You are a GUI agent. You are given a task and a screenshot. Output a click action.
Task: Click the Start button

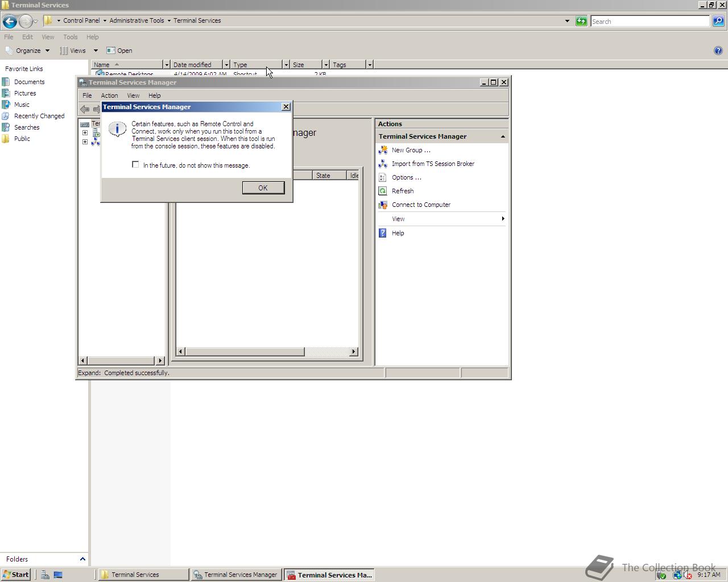coord(15,575)
